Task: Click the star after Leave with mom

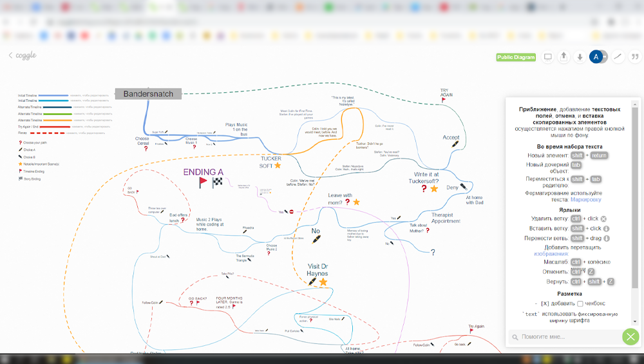Action: 357,202
